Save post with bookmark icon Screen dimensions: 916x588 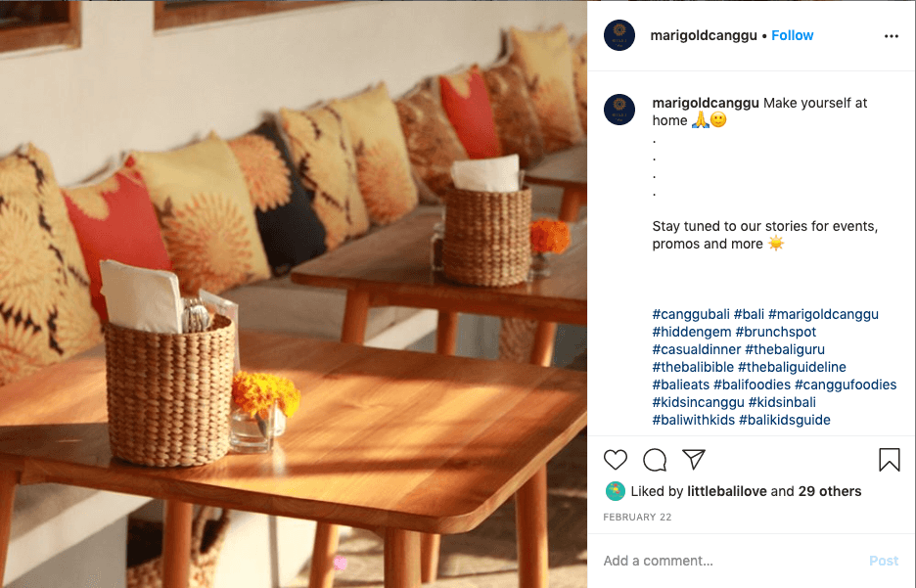890,460
